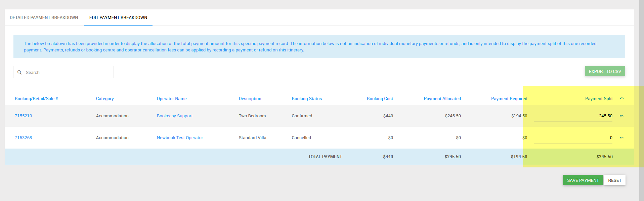Click the Search input field
This screenshot has width=644, height=201.
click(63, 72)
